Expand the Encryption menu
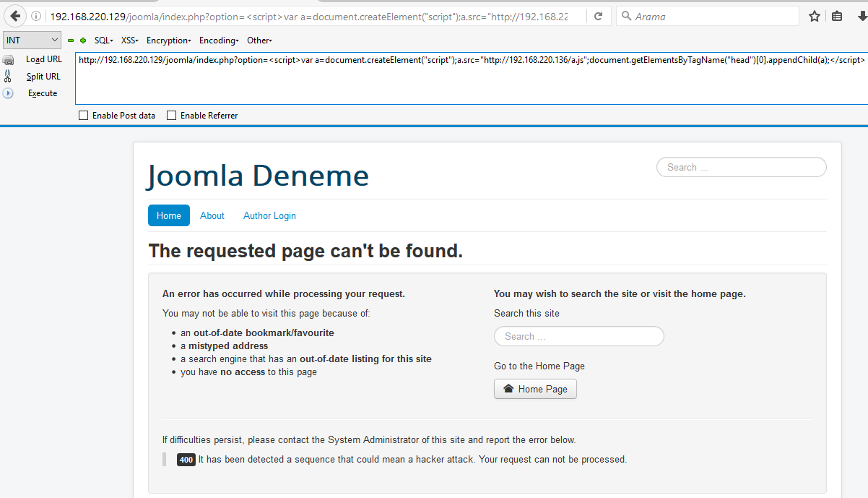Viewport: 868px width, 498px height. point(169,40)
